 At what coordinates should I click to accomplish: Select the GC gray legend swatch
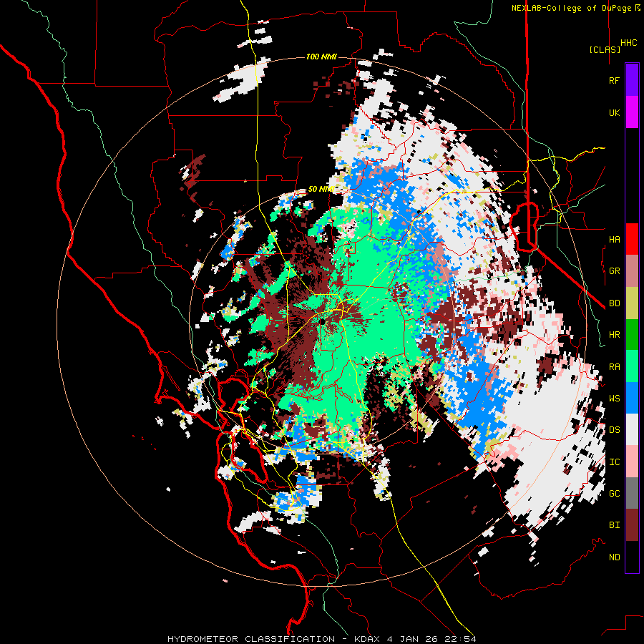coord(632,493)
